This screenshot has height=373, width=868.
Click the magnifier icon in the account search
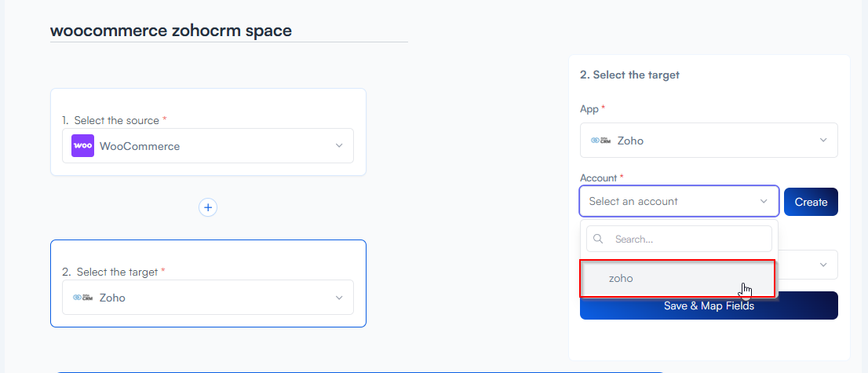[599, 239]
